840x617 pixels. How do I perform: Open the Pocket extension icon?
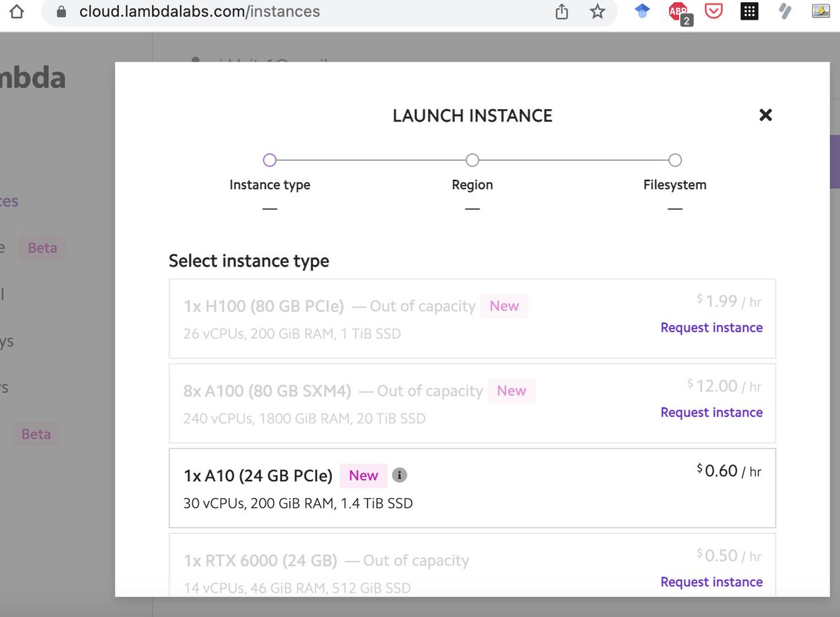pyautogui.click(x=713, y=12)
